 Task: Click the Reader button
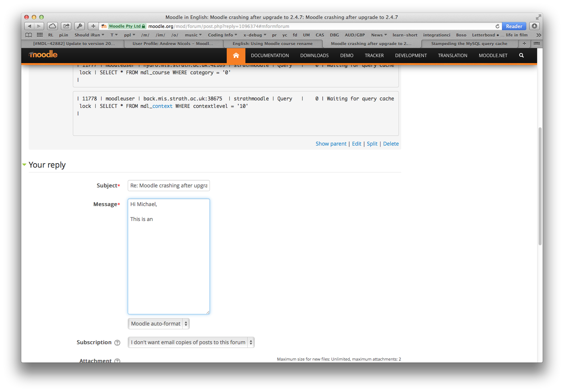coord(514,26)
